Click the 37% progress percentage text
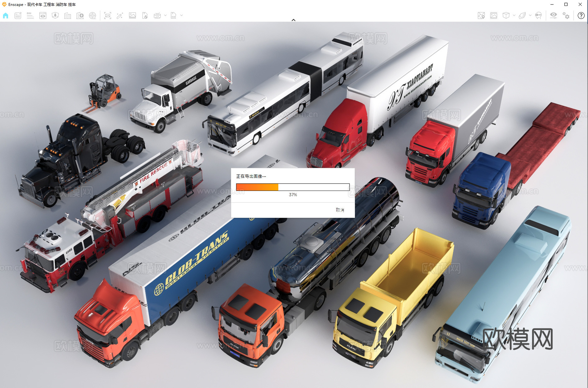The width and height of the screenshot is (588, 388). 293,195
